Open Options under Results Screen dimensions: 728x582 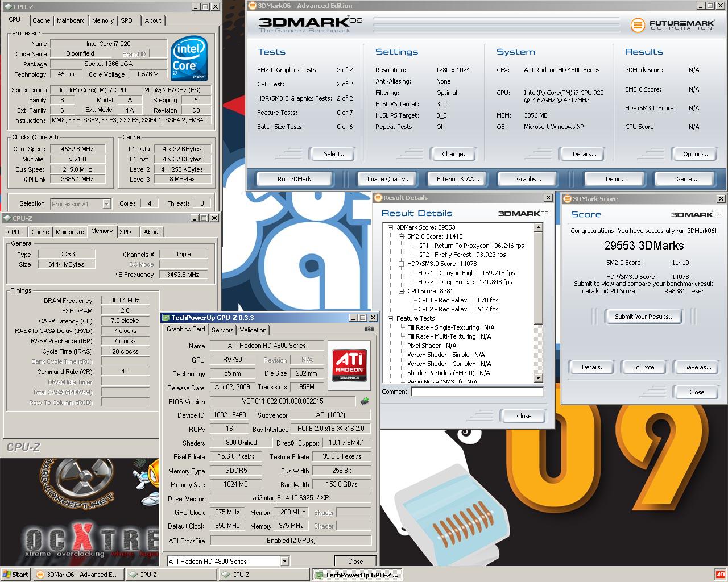[696, 154]
